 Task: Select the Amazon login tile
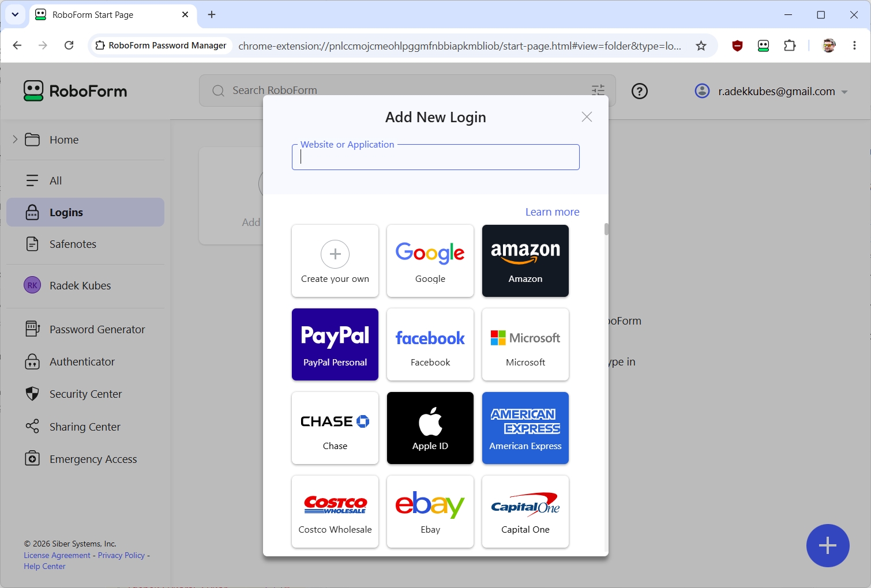525,261
